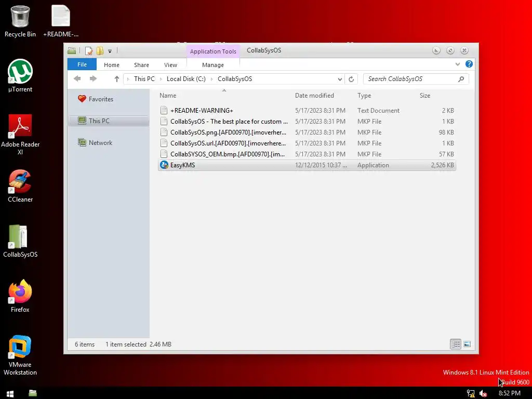Select the CollabSysOS.url.[AFD00970] file
Viewport: 532px width, 399px height.
pos(307,143)
